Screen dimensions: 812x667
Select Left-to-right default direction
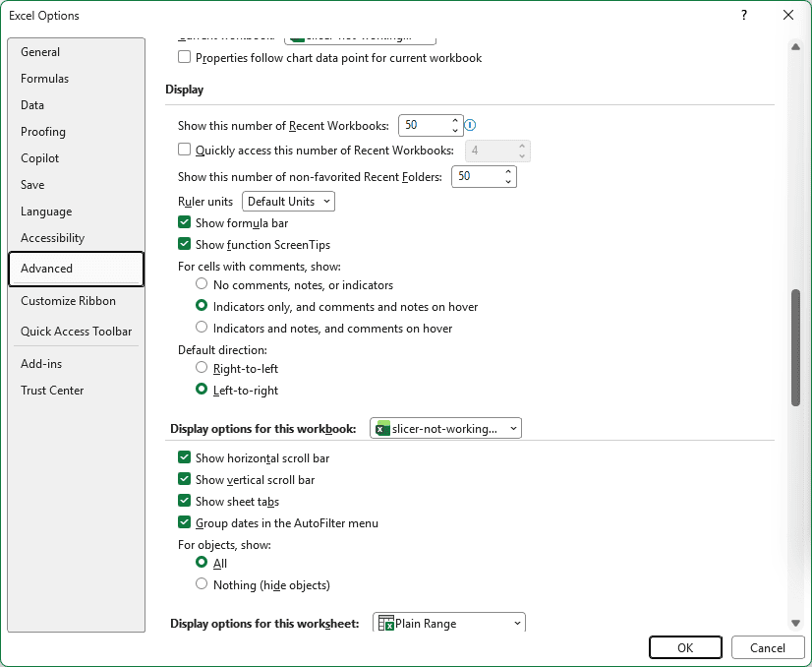coord(202,390)
